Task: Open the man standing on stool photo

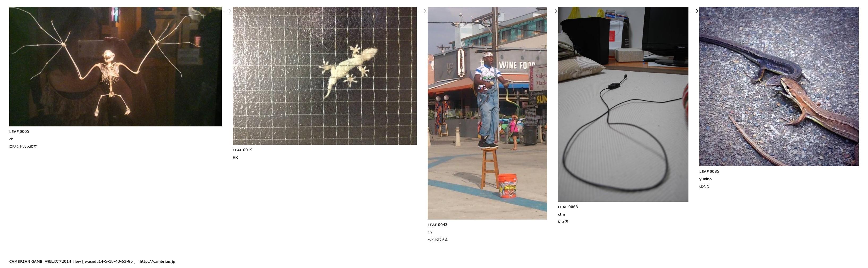Action: click(487, 113)
